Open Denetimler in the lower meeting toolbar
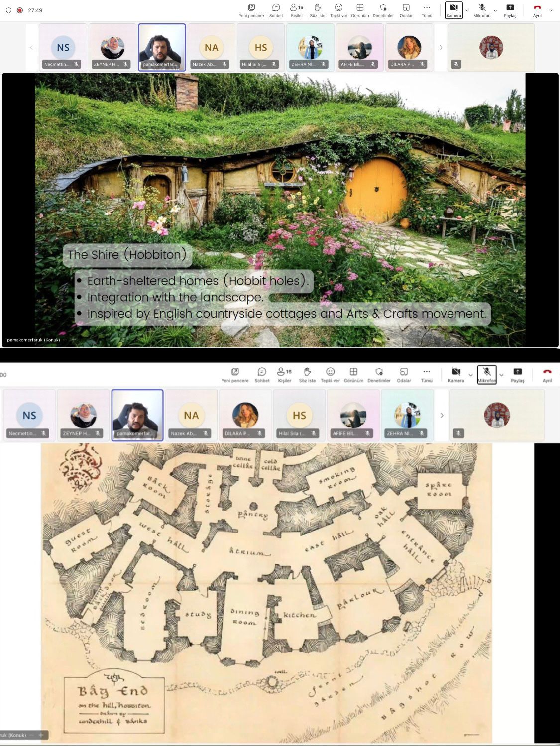 [379, 375]
